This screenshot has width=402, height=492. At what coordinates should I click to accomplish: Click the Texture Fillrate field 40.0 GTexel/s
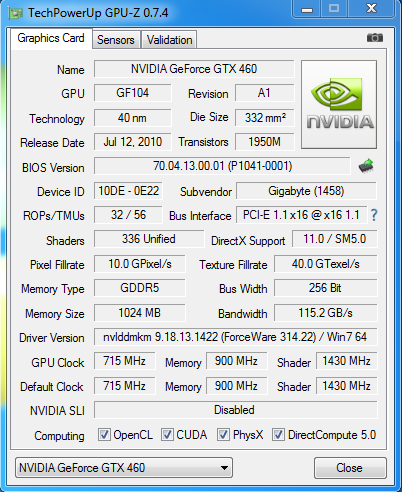pyautogui.click(x=326, y=264)
